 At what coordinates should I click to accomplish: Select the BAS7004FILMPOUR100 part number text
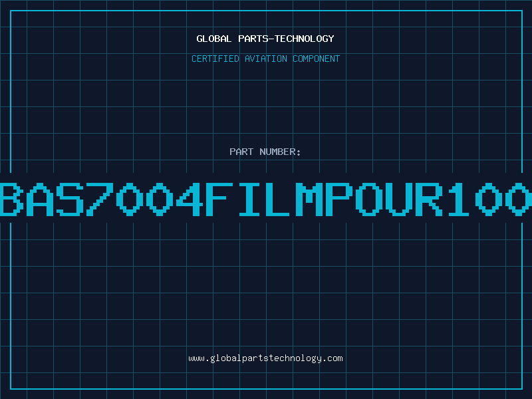point(266,199)
